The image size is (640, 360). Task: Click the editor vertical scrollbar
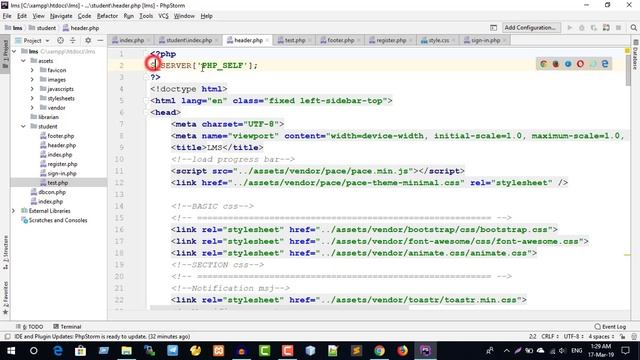click(x=627, y=69)
